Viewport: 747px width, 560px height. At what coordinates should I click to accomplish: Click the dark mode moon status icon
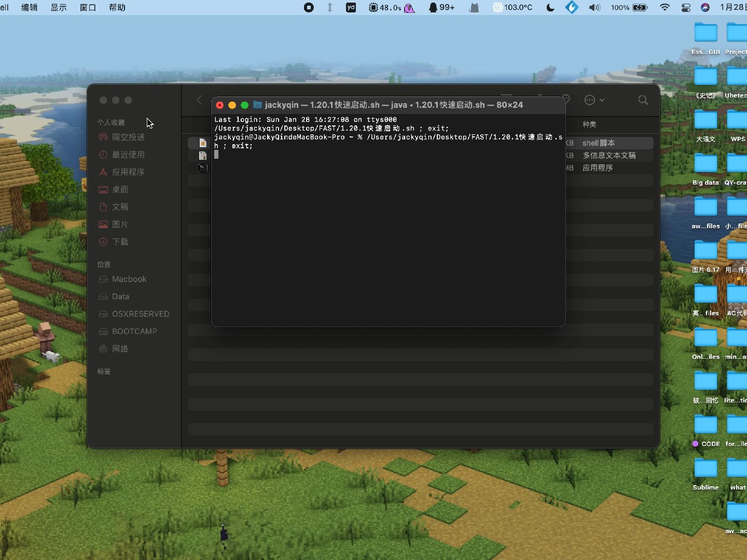(x=550, y=8)
